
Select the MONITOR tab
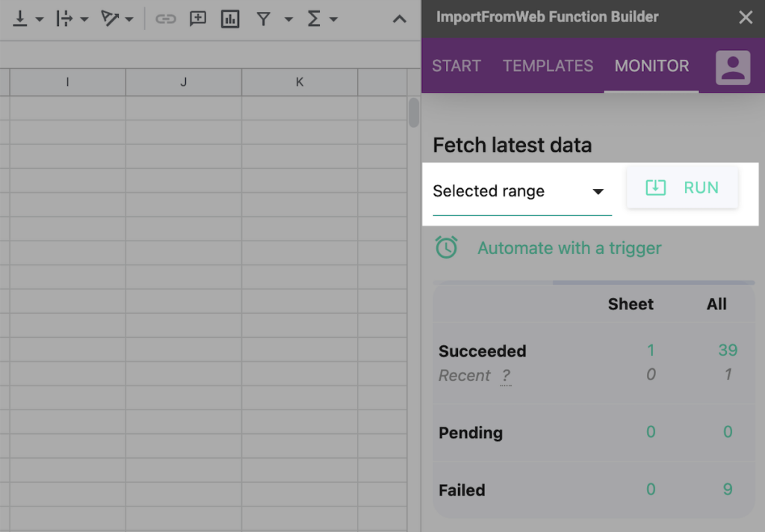coord(651,66)
